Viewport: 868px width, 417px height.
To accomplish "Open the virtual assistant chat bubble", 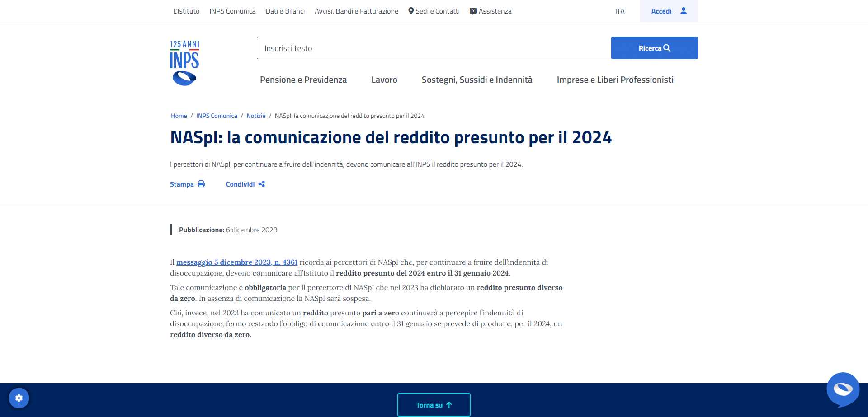I will pyautogui.click(x=843, y=389).
